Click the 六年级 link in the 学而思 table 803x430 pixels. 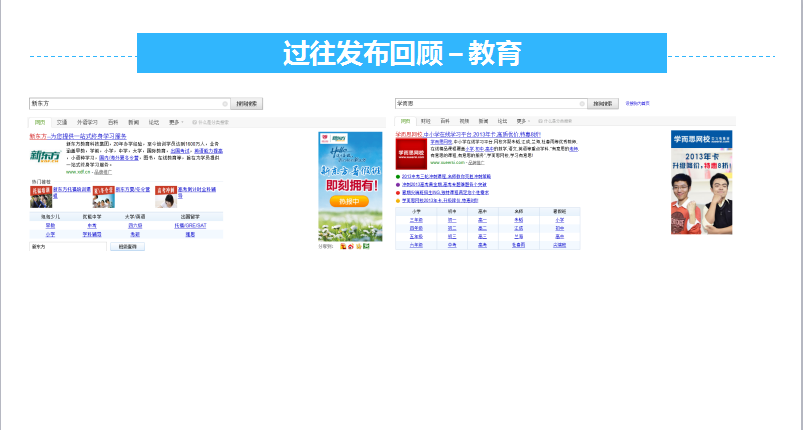416,245
